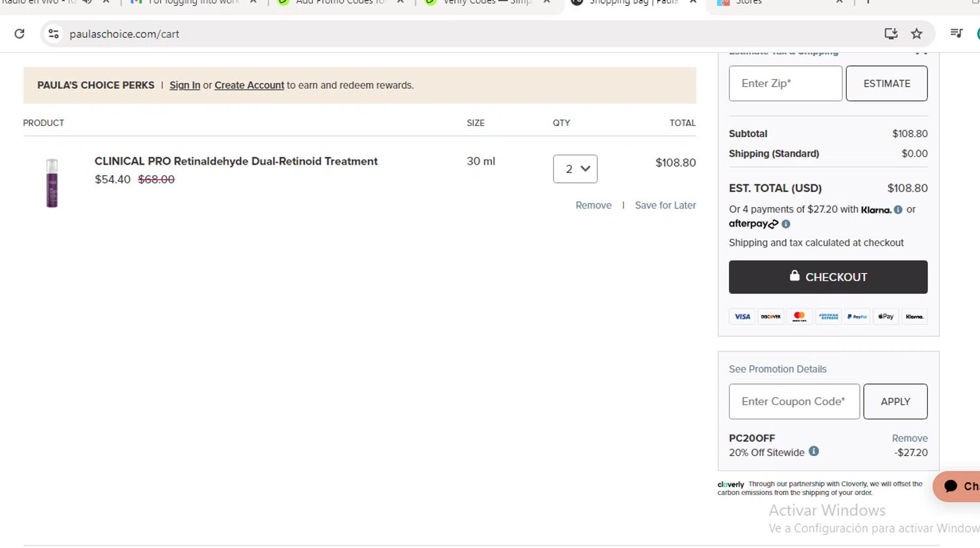Open site information icon in address bar

(x=54, y=34)
